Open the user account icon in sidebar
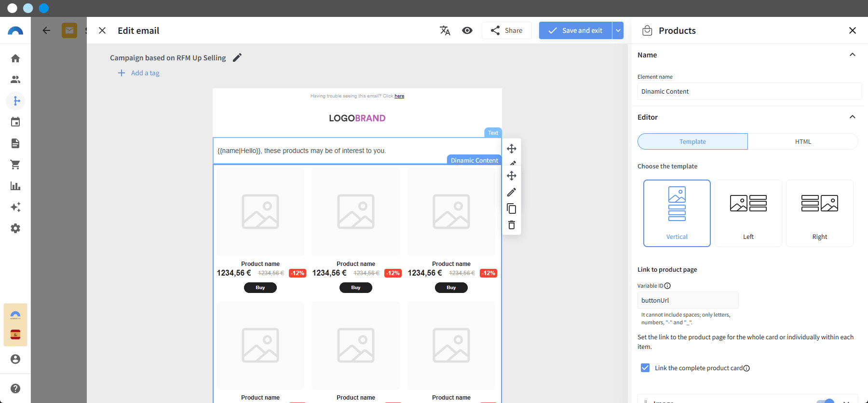 click(15, 359)
